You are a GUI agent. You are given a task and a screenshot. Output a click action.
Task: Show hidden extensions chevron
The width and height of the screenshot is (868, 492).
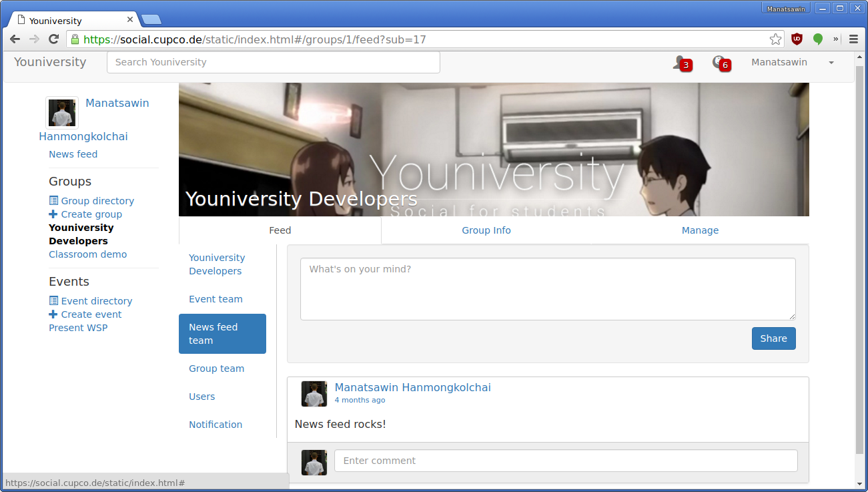tap(836, 39)
